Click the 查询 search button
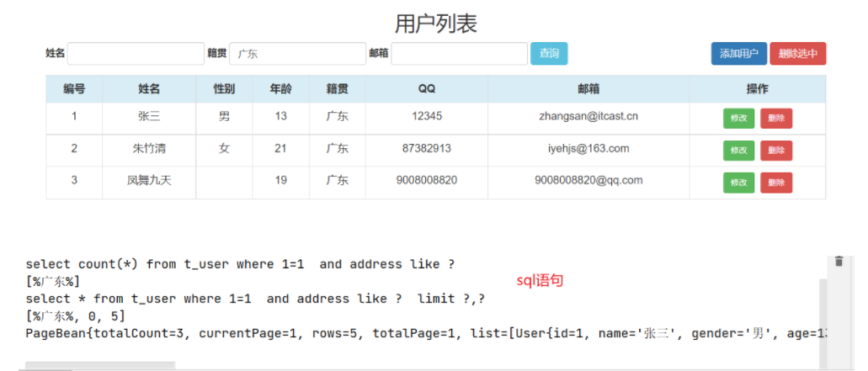This screenshot has width=868, height=371. (549, 54)
